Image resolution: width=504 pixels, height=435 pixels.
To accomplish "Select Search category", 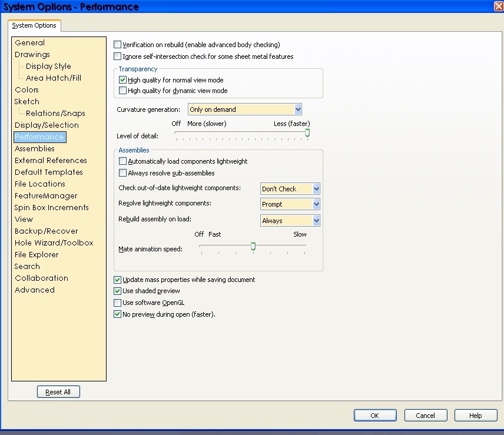I will click(27, 266).
